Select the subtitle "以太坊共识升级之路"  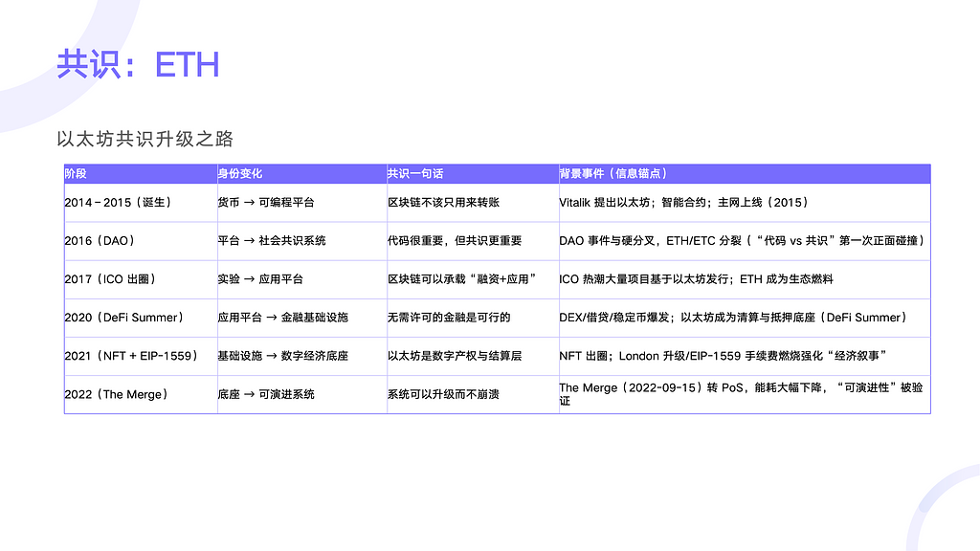pyautogui.click(x=145, y=140)
